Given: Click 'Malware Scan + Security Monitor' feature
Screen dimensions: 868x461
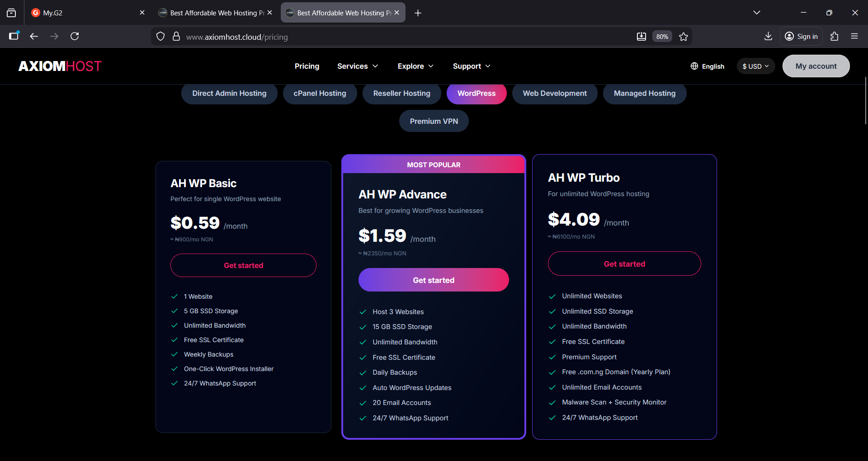Looking at the screenshot, I should pyautogui.click(x=614, y=402).
